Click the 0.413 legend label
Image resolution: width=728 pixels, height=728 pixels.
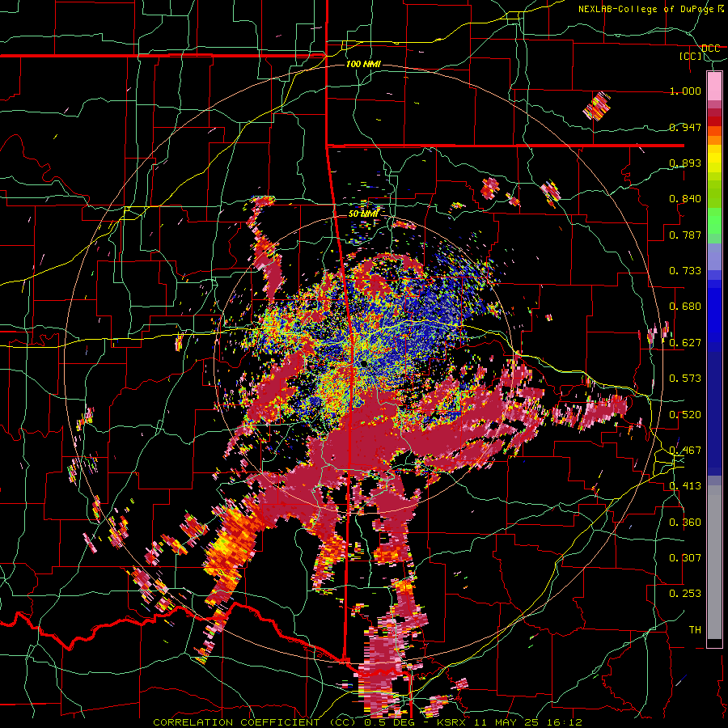(x=685, y=486)
